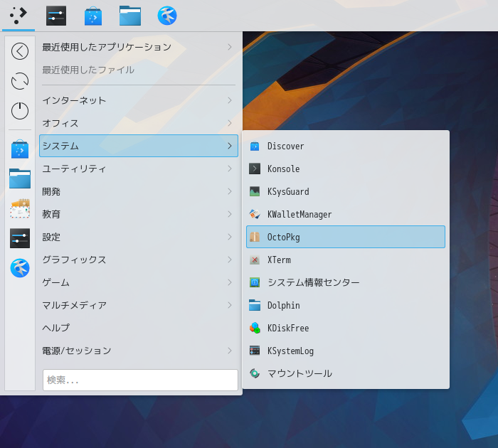Click the KSysGuard monitor icon

point(255,191)
